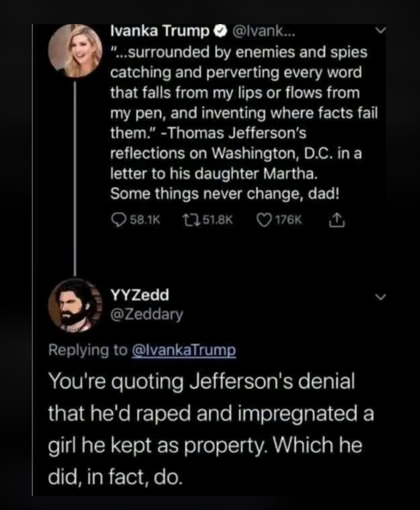Click the 51.8K retweet count
The height and width of the screenshot is (510, 420).
217,219
